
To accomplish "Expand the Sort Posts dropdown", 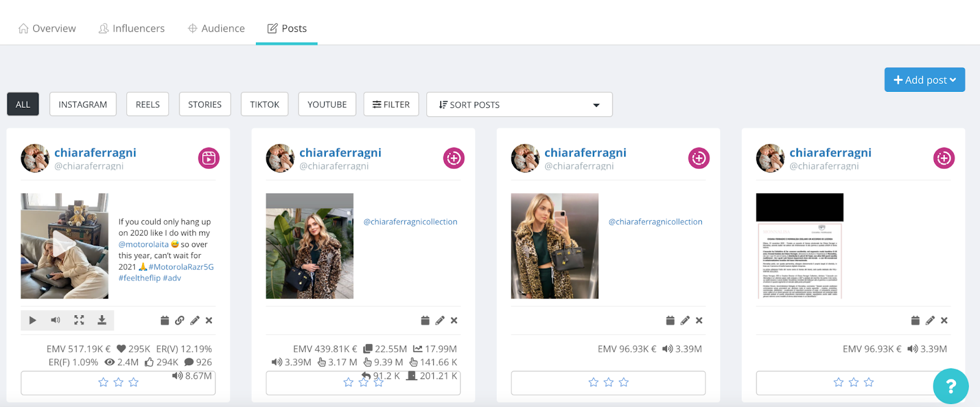I will (519, 105).
